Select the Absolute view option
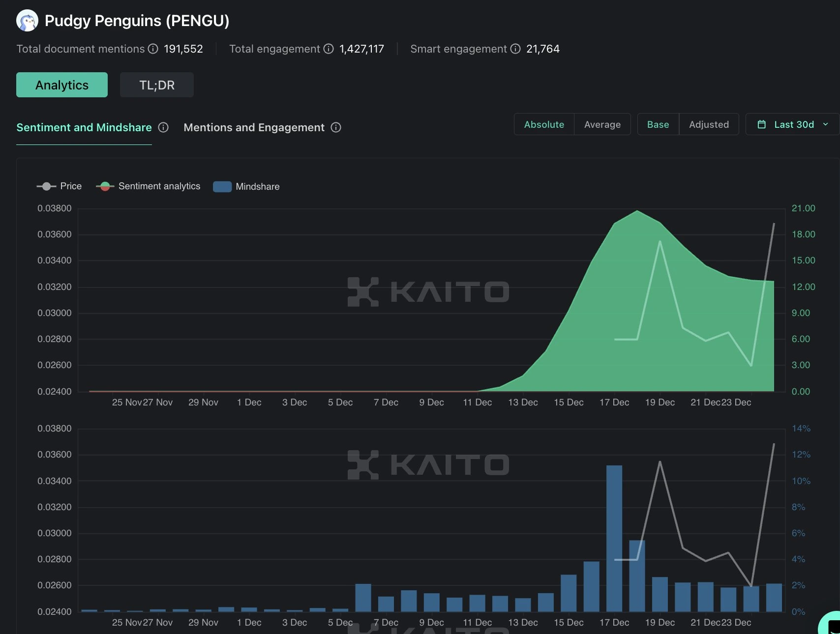The width and height of the screenshot is (840, 634). click(544, 124)
